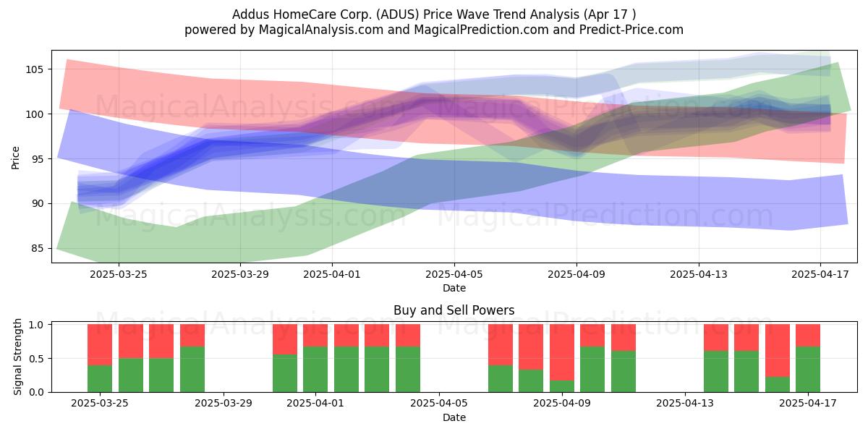Image resolution: width=868 pixels, height=434 pixels.
Task: Click the 2025-04-05 date tick in the upper chart
Action: pos(454,275)
